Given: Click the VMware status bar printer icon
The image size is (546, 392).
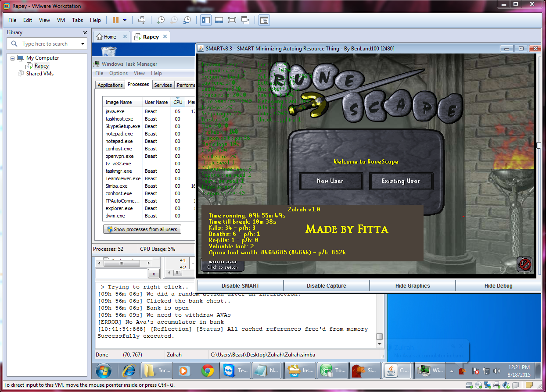Looking at the screenshot, I should click(x=496, y=385).
